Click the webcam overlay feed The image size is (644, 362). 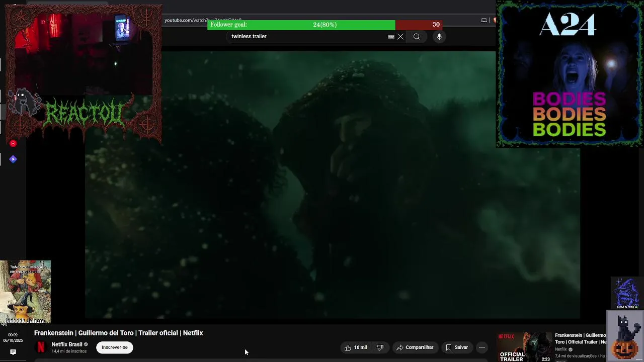83,53
